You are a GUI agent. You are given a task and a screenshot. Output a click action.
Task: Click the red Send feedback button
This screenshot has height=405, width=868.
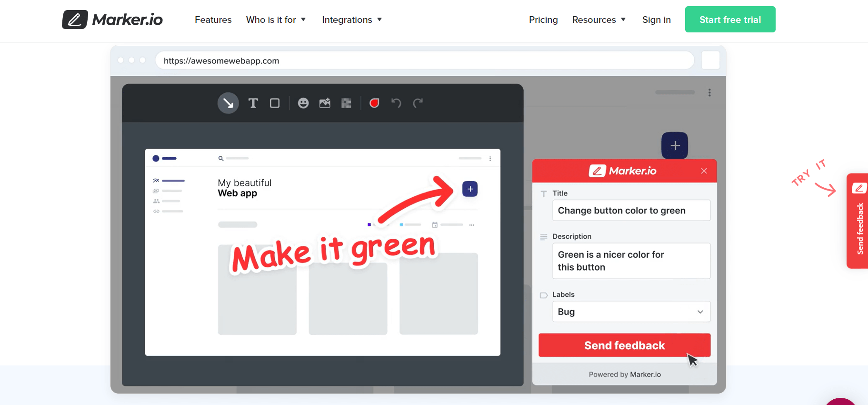click(x=624, y=345)
